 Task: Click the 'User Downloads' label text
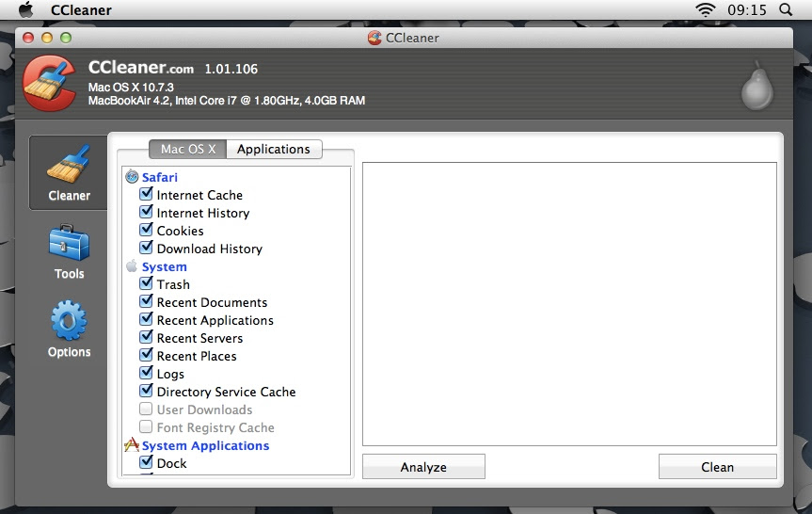[204, 410]
